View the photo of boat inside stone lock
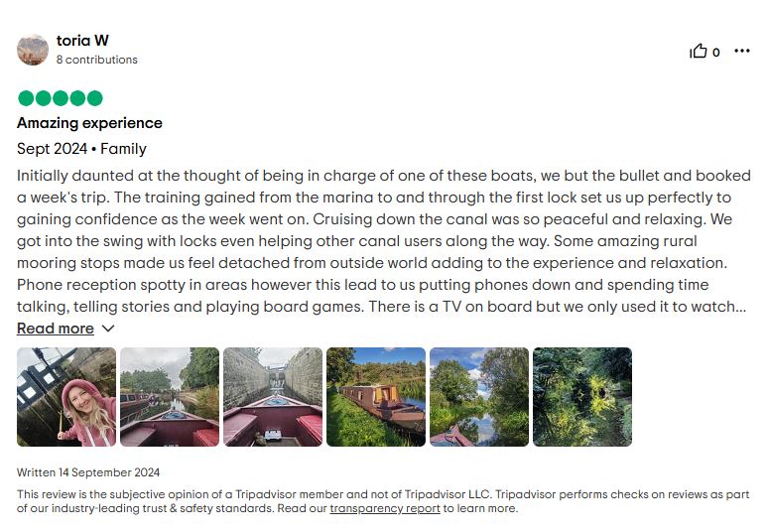The height and width of the screenshot is (532, 769). point(273,397)
